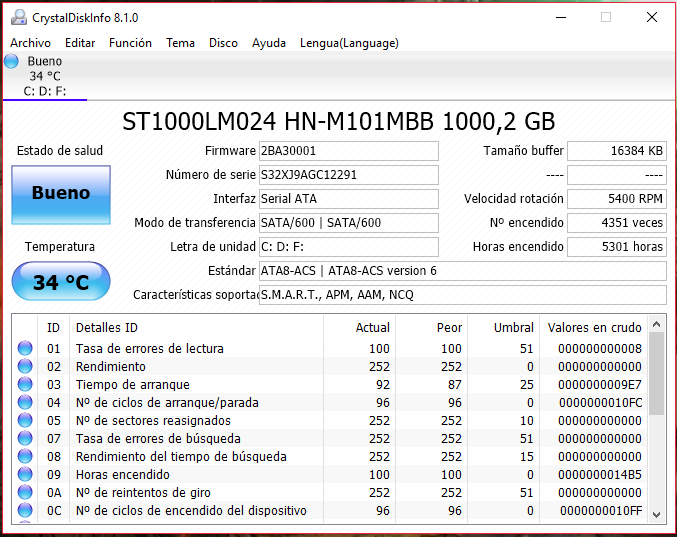
Task: Click the Umbral column header
Action: [x=503, y=328]
